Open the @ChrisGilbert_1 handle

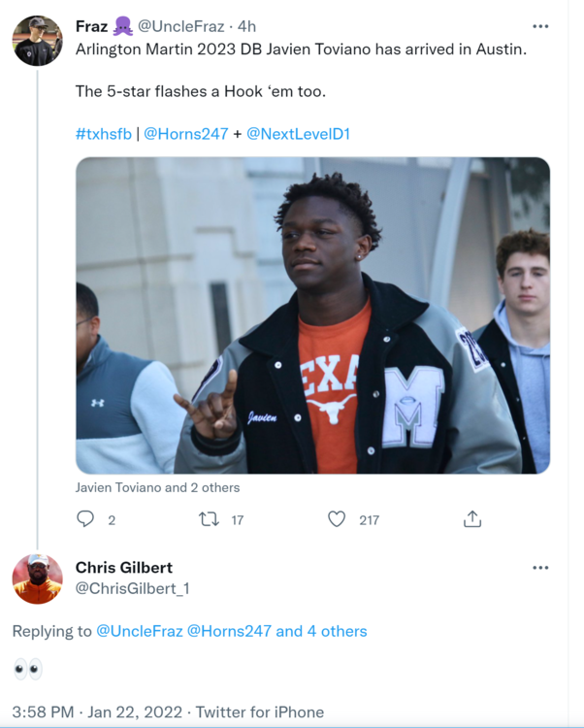tap(132, 587)
